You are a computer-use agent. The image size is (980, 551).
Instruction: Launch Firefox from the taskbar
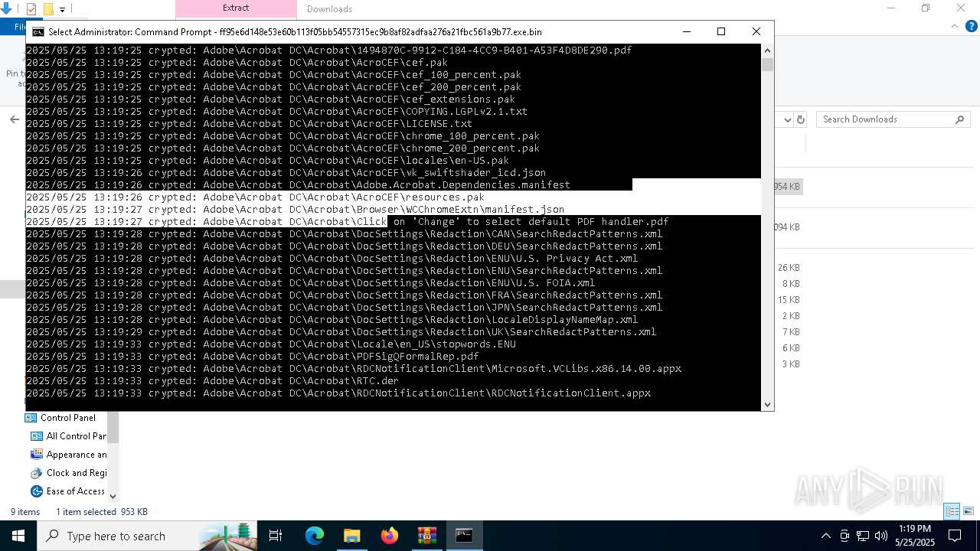tap(390, 536)
